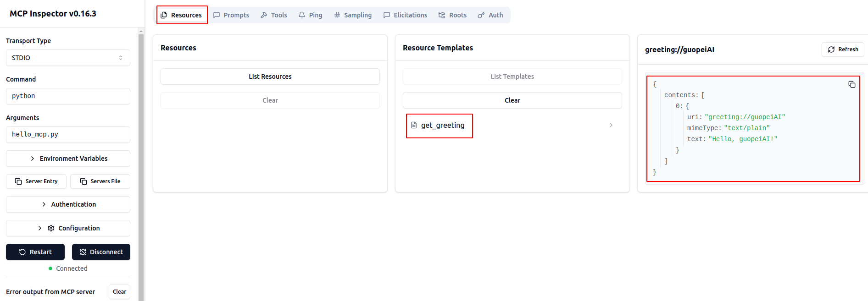Copy the Servers File

tap(100, 181)
